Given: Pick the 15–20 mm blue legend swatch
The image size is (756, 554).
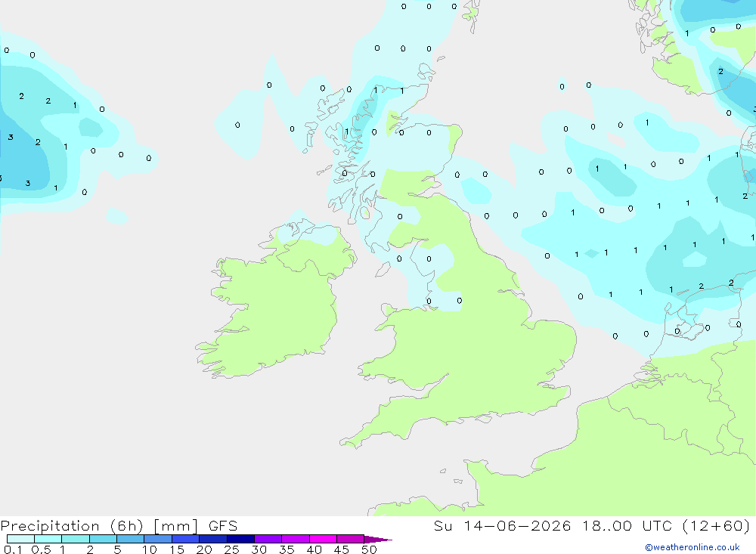Looking at the screenshot, I should tap(186, 539).
